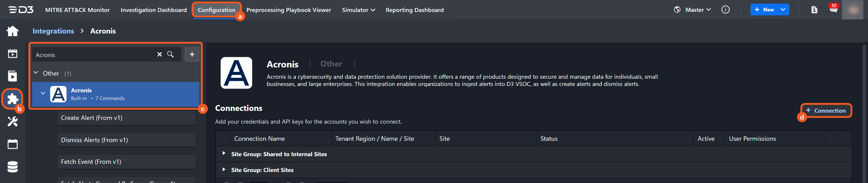
Task: Open the home icon in sidebar
Action: pos(13,31)
